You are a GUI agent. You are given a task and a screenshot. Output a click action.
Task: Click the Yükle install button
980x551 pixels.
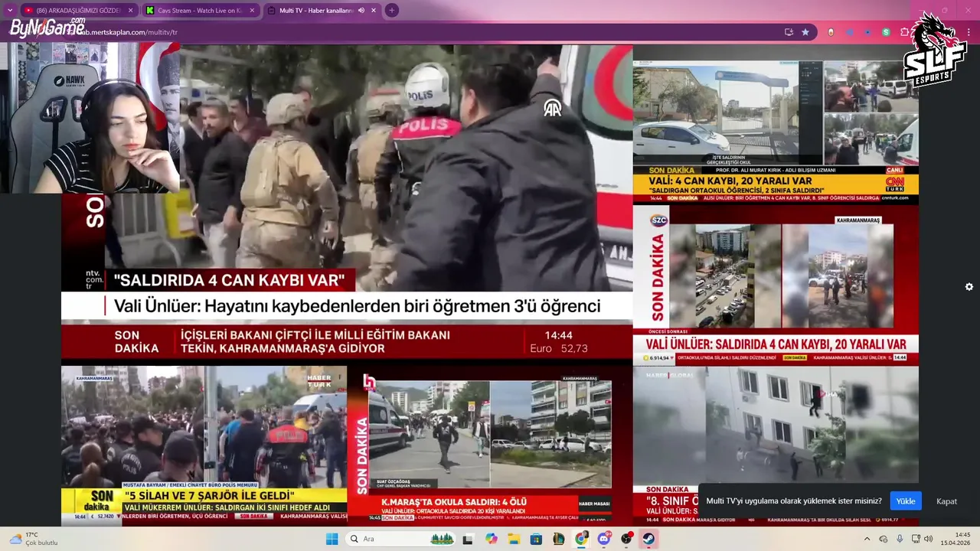(x=906, y=501)
